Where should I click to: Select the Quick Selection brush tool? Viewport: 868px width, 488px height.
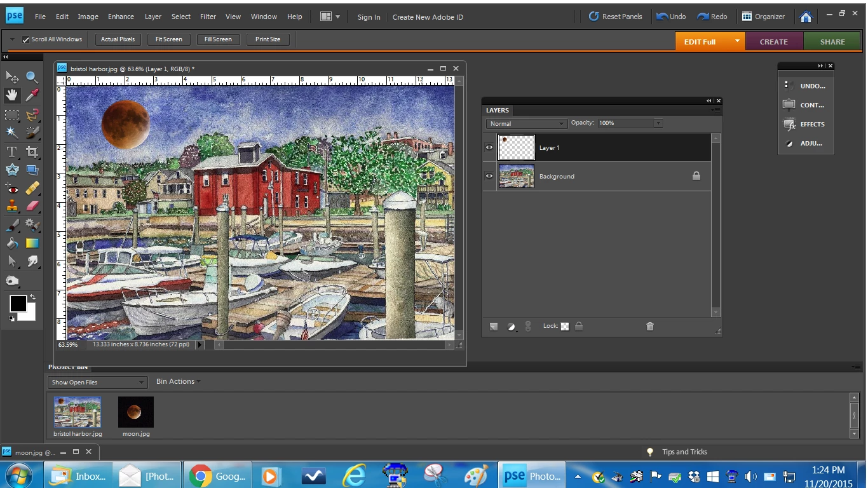[x=32, y=133]
